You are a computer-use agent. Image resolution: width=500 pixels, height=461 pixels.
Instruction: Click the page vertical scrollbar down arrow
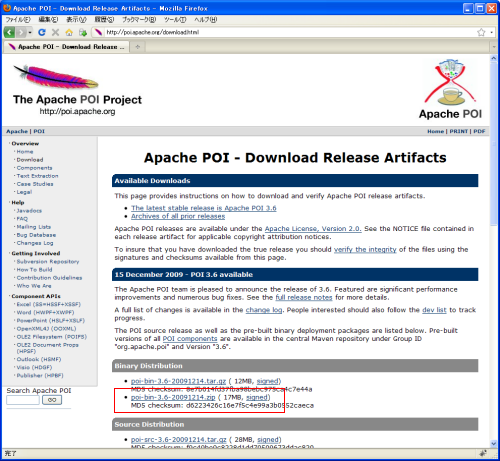coord(494,443)
